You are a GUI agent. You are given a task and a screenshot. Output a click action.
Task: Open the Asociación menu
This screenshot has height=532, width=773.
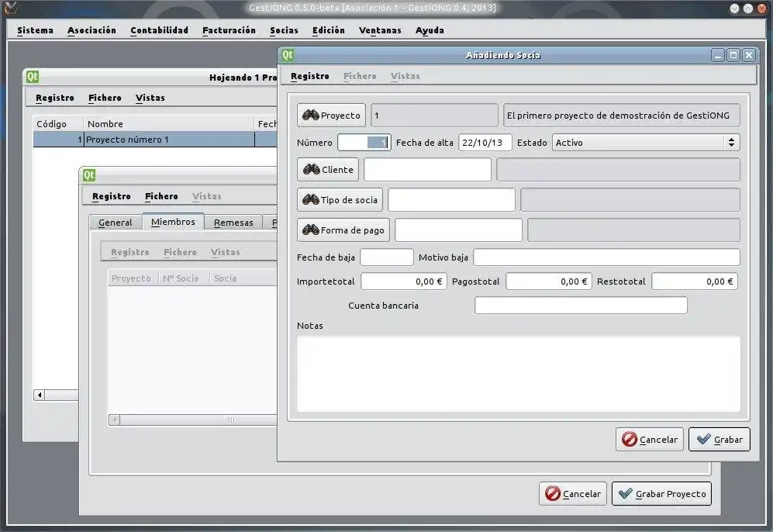pos(91,30)
